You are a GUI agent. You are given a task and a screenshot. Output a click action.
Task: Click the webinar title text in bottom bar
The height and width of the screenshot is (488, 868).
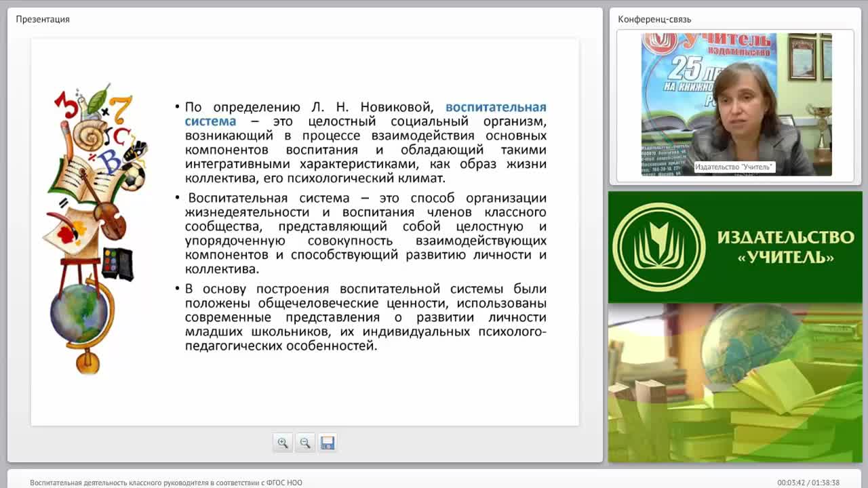point(166,483)
